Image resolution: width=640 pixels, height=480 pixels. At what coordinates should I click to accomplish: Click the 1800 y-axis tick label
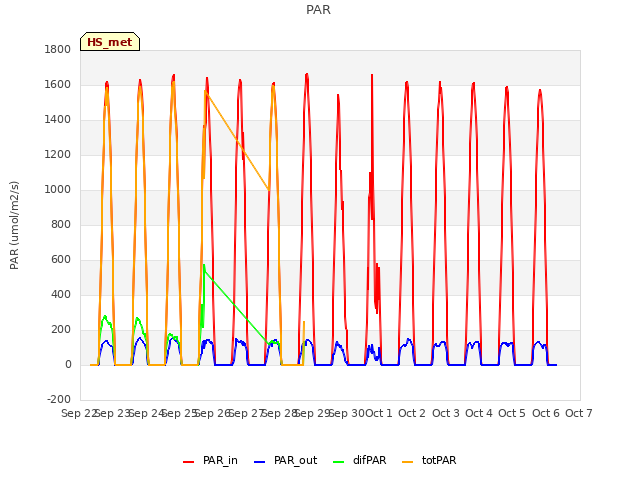coord(58,49)
